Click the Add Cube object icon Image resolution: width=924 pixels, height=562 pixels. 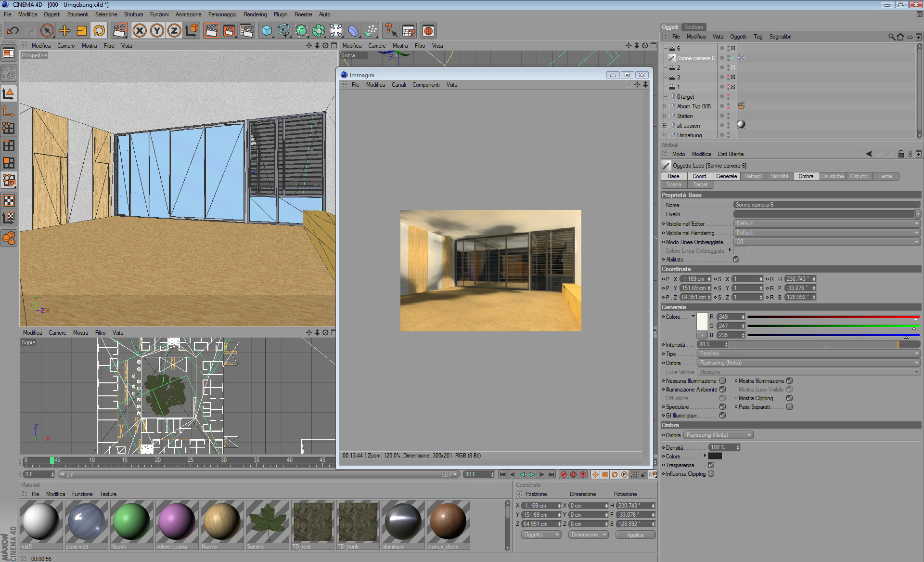(267, 31)
